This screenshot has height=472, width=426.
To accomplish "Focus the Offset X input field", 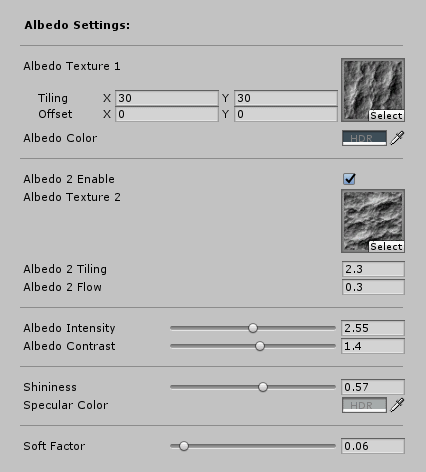I will click(x=167, y=114).
